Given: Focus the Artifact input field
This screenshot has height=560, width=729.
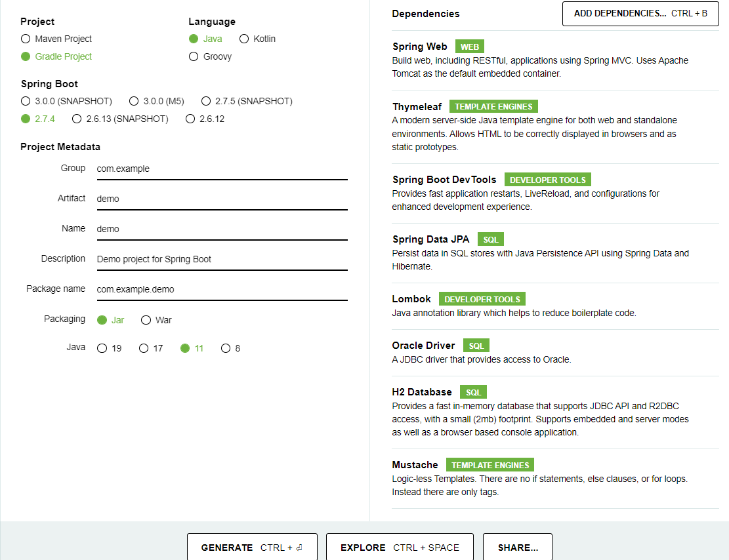Looking at the screenshot, I should tap(222, 199).
